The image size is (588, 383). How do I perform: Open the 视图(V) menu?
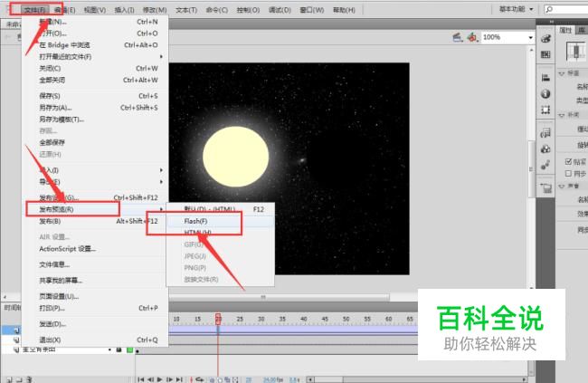click(x=95, y=9)
